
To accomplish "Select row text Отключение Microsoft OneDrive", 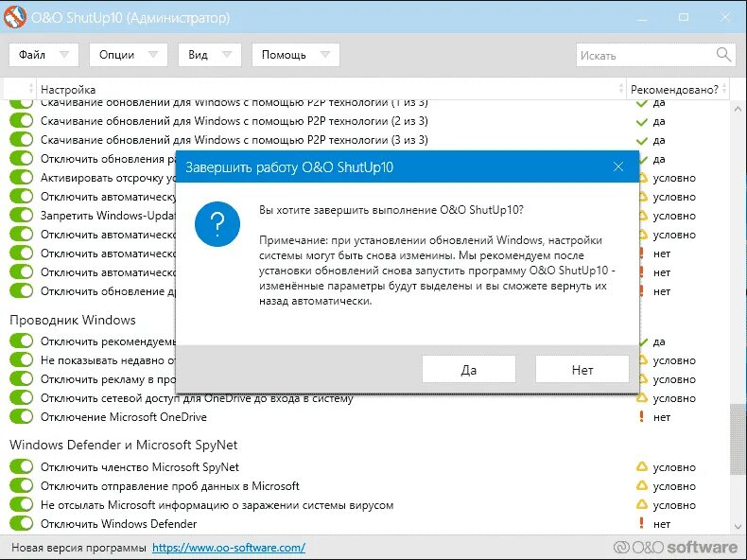I will click(x=123, y=417).
